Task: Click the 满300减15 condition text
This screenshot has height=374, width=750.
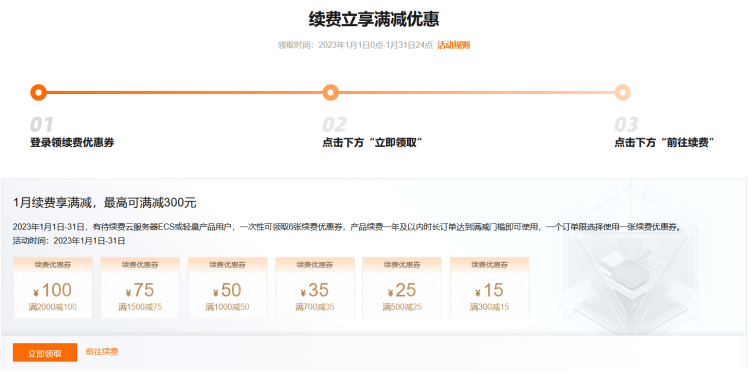Action: (489, 307)
